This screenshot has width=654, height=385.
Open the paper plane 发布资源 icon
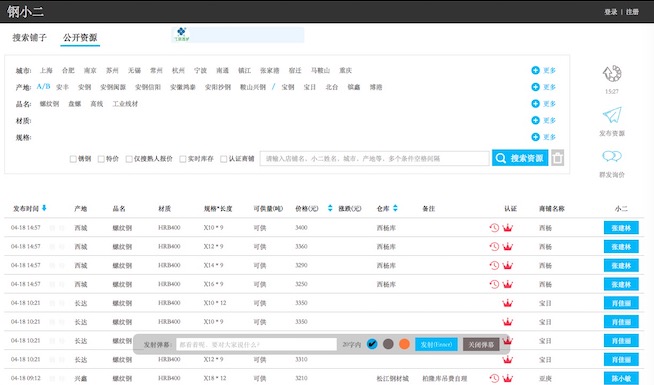click(612, 115)
